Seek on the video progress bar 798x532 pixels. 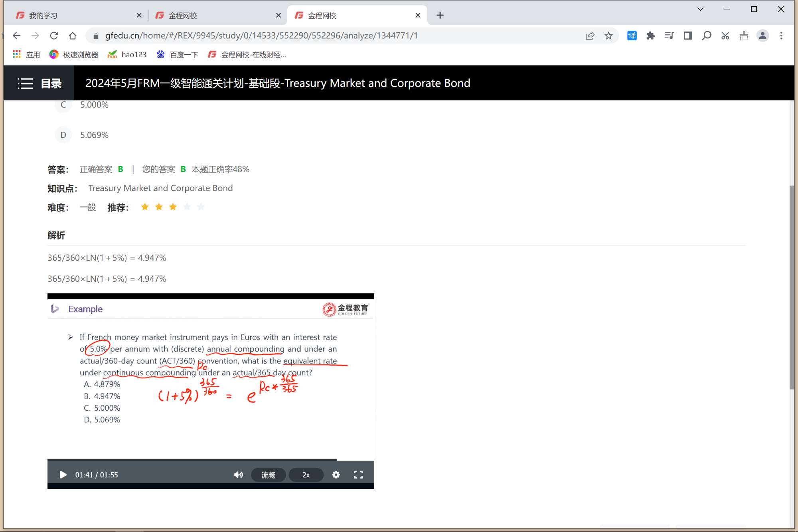click(x=199, y=460)
